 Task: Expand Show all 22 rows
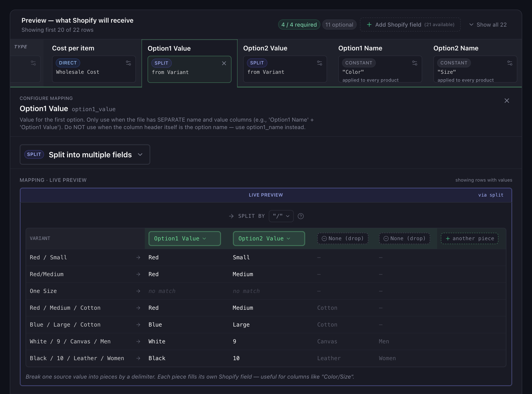coord(488,25)
